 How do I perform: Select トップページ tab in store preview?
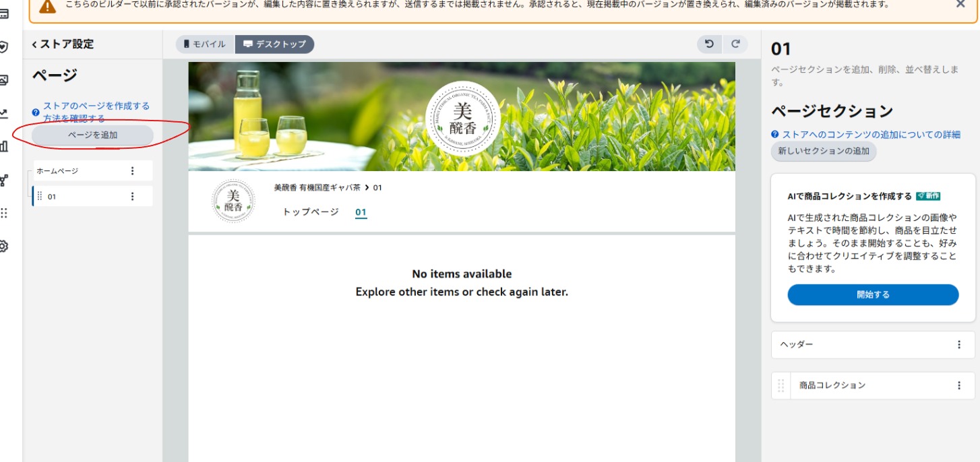pos(311,212)
